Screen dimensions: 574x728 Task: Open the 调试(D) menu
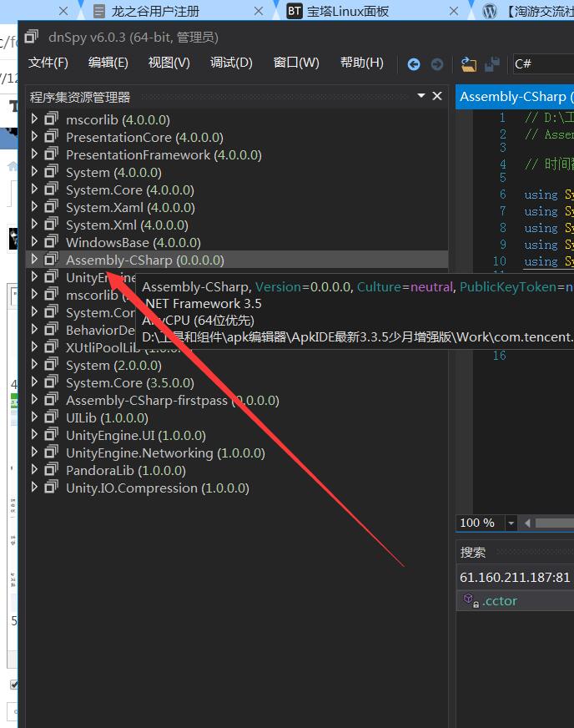pyautogui.click(x=231, y=63)
